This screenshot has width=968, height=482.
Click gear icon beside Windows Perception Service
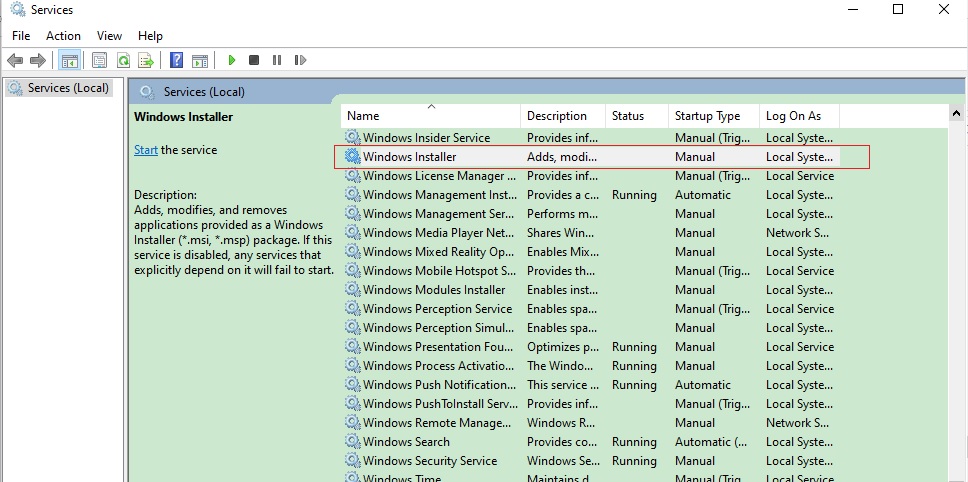tap(353, 309)
